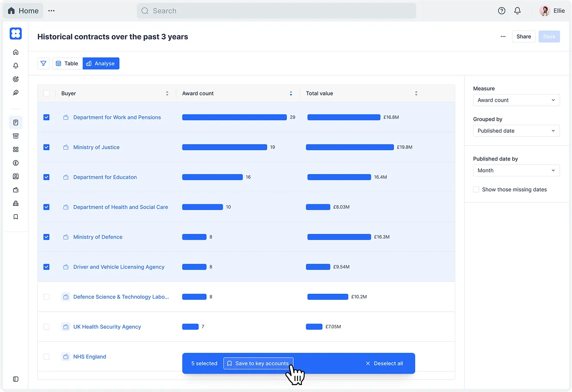The image size is (572, 392).
Task: Open the Measure dropdown showing Award count
Action: (x=516, y=100)
